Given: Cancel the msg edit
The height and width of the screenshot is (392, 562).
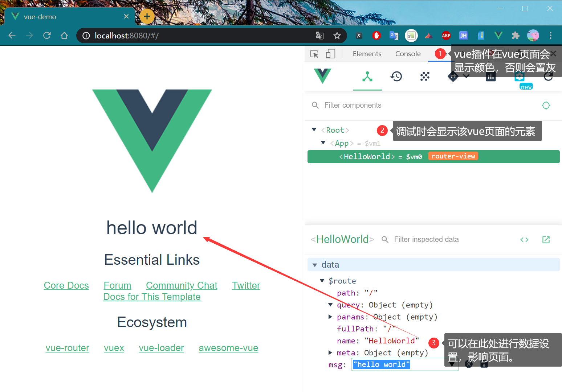Looking at the screenshot, I should pyautogui.click(x=469, y=364).
